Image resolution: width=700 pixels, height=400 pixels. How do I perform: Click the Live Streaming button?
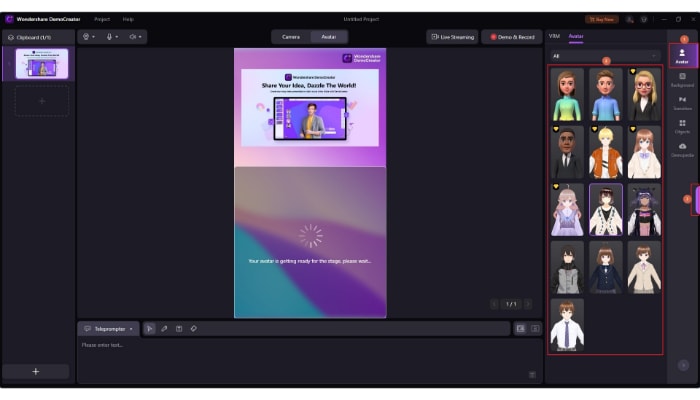click(453, 37)
